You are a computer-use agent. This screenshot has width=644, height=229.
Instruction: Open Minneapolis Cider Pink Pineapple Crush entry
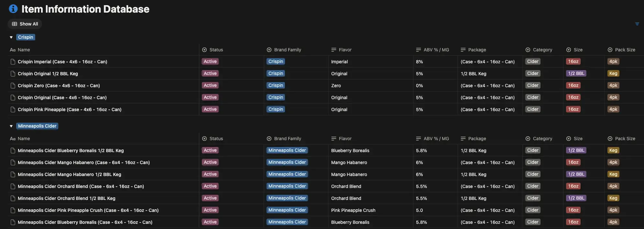[88, 210]
